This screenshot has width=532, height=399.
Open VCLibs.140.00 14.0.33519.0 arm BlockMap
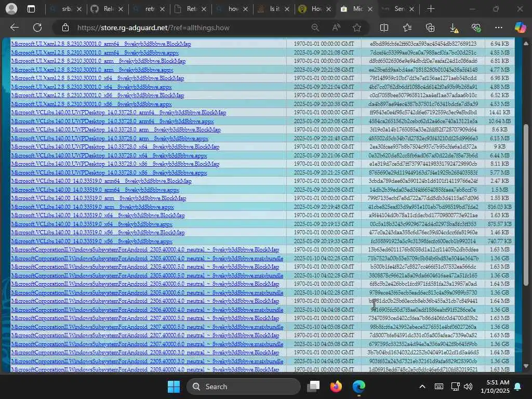click(99, 198)
